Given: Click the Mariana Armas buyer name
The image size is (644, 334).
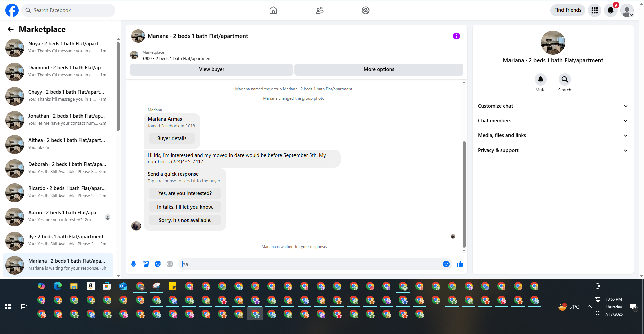Looking at the screenshot, I should 165,119.
